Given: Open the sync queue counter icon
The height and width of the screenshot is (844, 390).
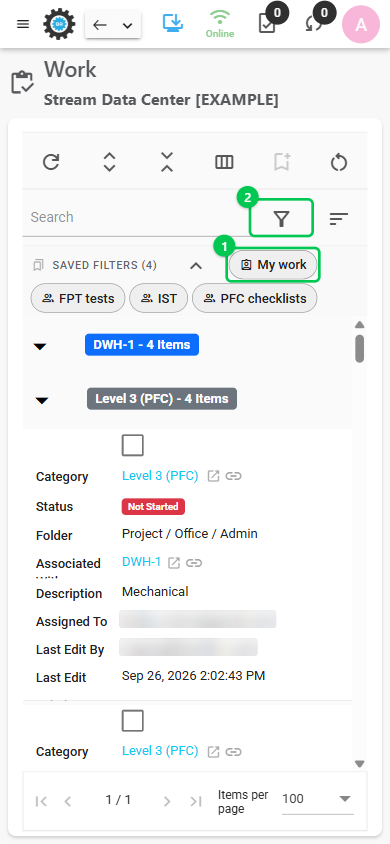Looking at the screenshot, I should [314, 24].
